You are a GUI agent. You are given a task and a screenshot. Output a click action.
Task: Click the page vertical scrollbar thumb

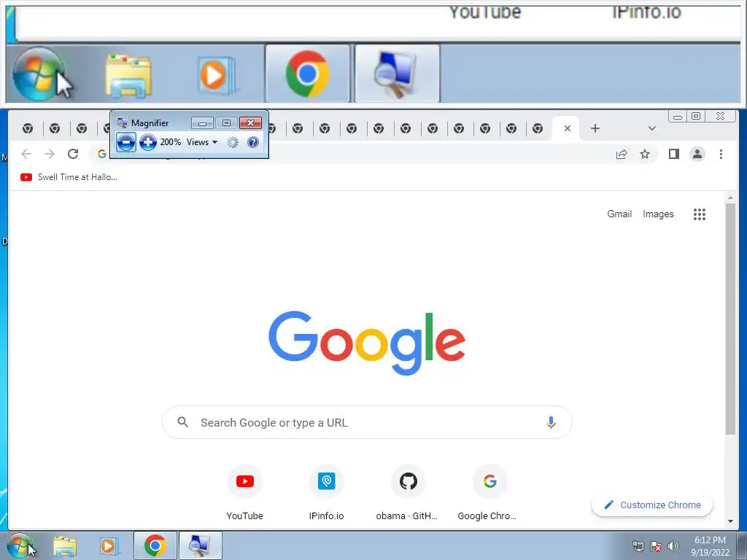730,319
